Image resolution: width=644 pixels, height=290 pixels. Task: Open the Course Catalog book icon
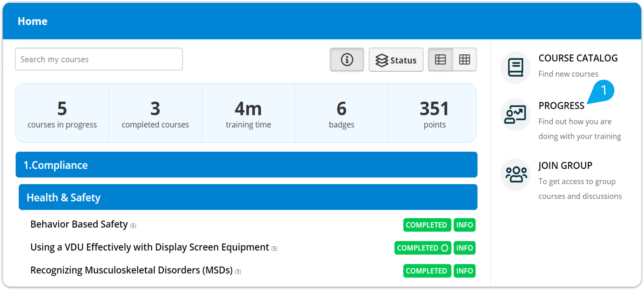(515, 67)
